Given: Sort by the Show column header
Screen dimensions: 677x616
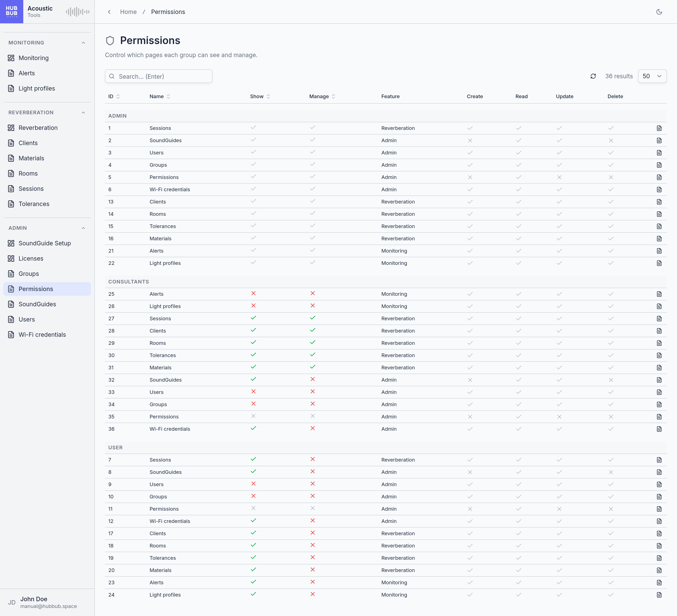Looking at the screenshot, I should tap(260, 96).
